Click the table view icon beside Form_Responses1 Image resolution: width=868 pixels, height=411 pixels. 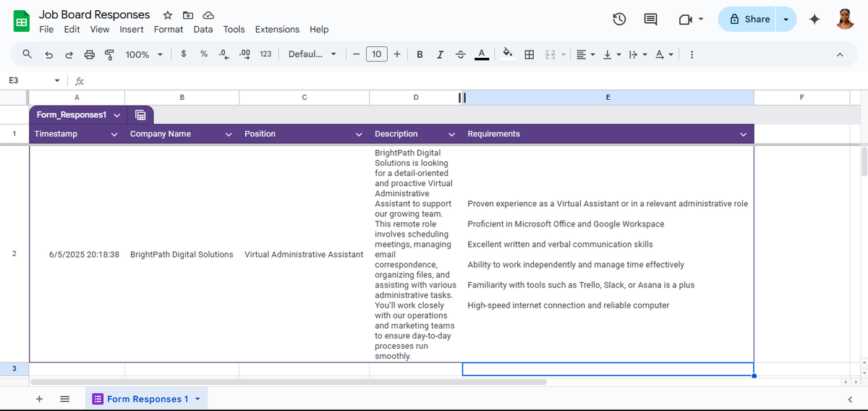(140, 114)
